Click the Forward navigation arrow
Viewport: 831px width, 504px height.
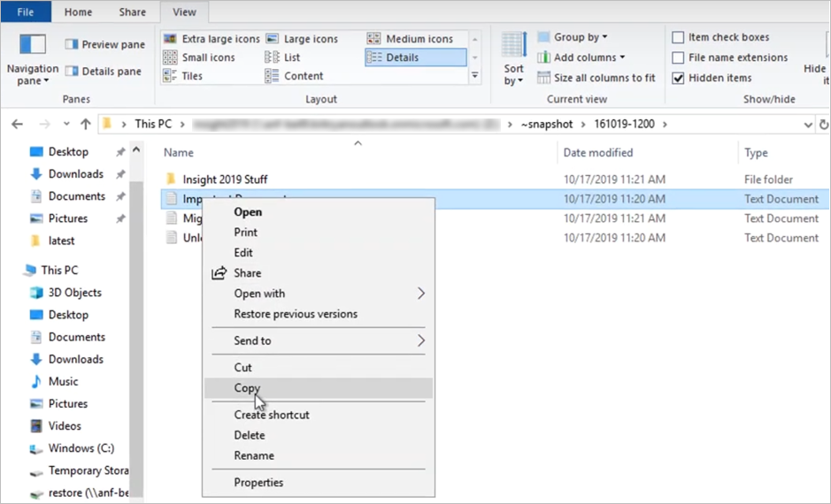click(x=45, y=125)
